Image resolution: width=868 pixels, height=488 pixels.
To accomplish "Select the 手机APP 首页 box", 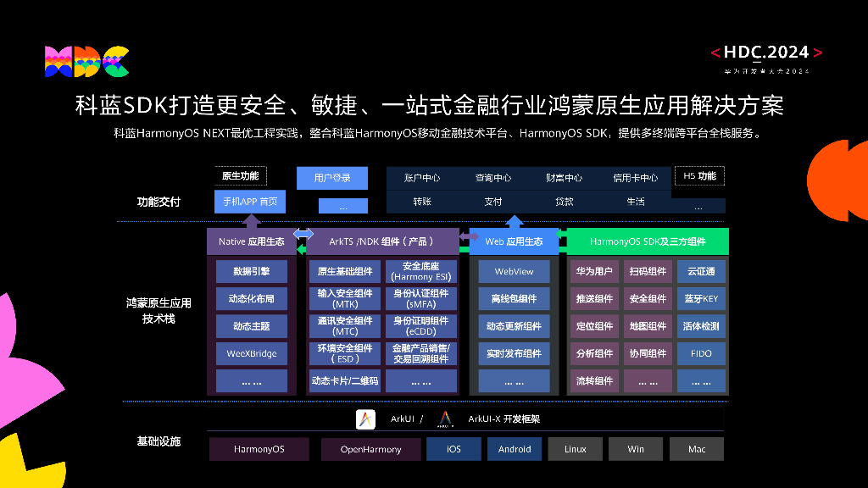I will click(x=250, y=202).
